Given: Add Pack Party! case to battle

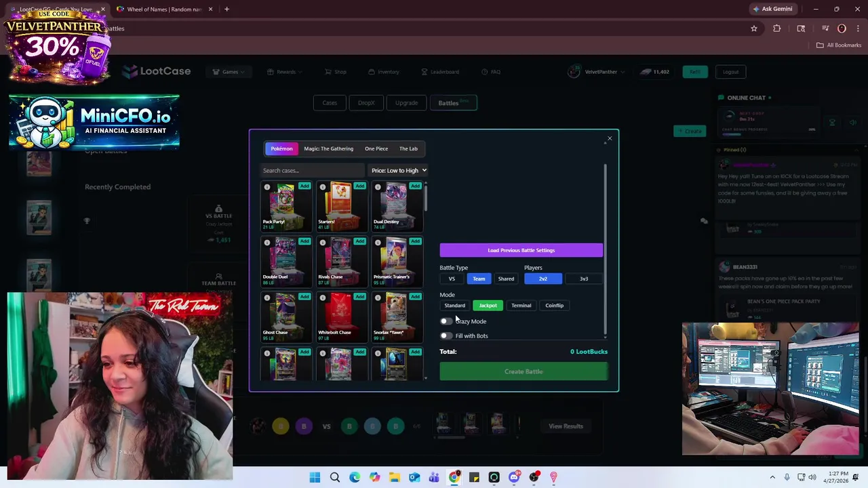Looking at the screenshot, I should [304, 186].
